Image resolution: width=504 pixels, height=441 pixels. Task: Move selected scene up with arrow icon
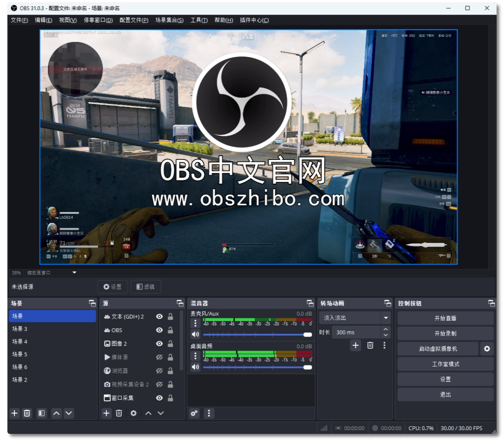point(56,413)
